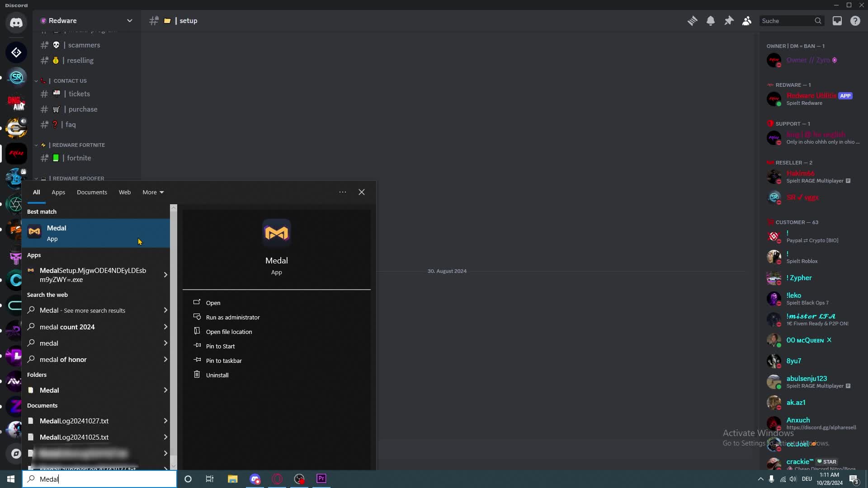Switch to the Documents search tab
Image resolution: width=868 pixels, height=488 pixels.
[92, 192]
